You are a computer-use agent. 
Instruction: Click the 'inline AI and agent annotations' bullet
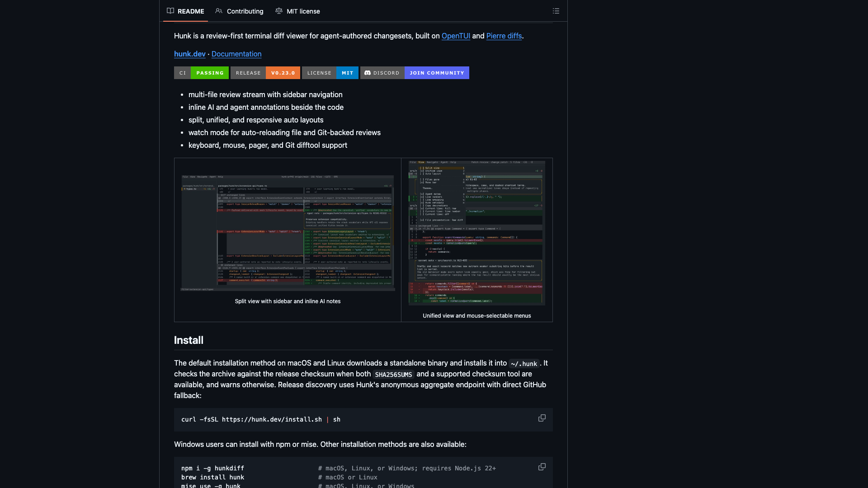pyautogui.click(x=266, y=107)
